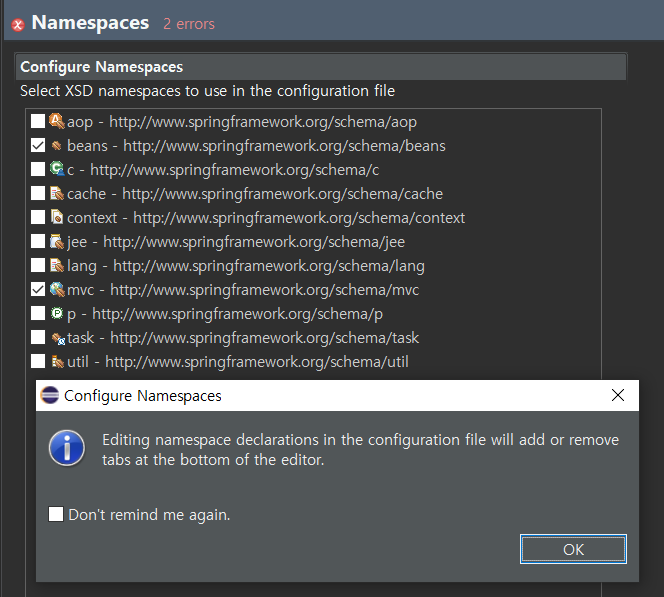The width and height of the screenshot is (664, 597).
Task: Click the task namespace icon
Action: [58, 338]
